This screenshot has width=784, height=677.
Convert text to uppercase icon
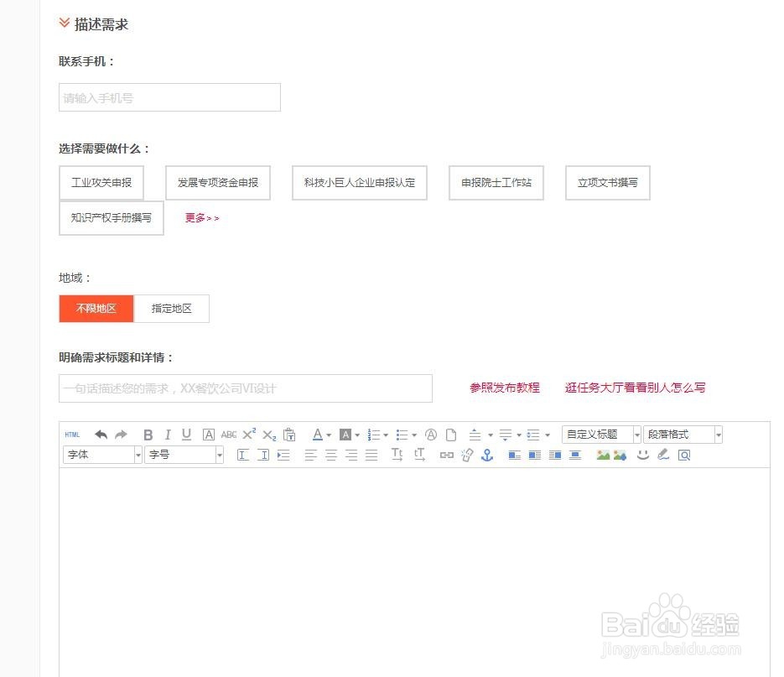[397, 455]
